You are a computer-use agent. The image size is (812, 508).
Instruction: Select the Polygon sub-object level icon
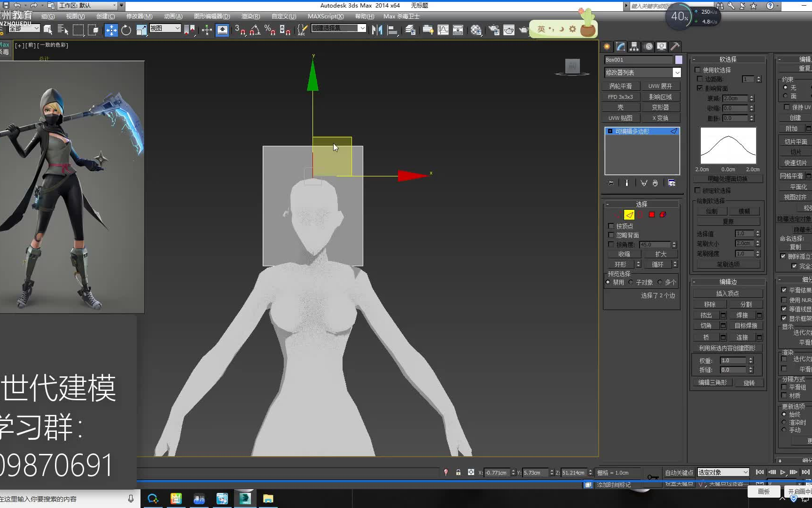coord(652,214)
